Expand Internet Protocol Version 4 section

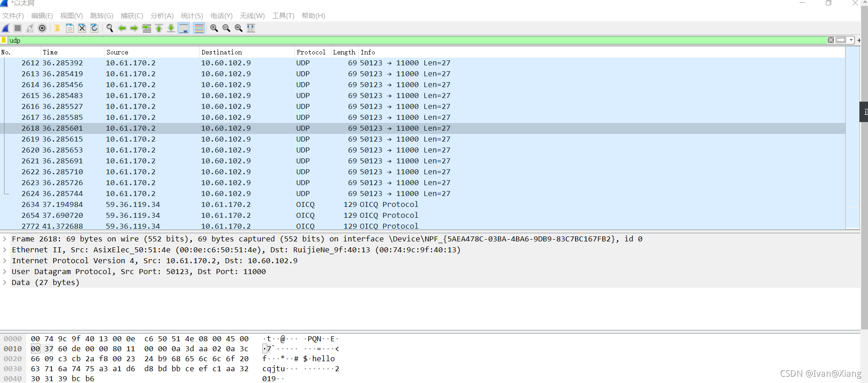coord(5,260)
